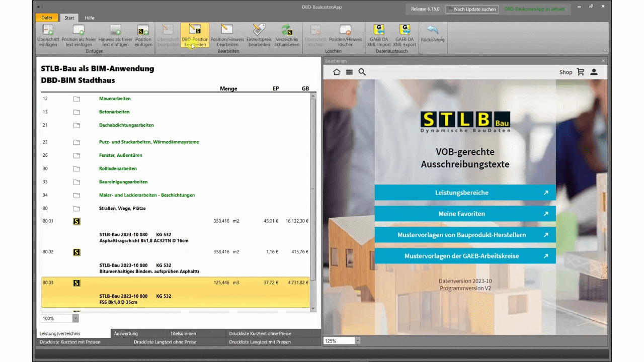Viewport: 644px width, 362px height.
Task: Open the Datei tab
Action: pyautogui.click(x=47, y=18)
